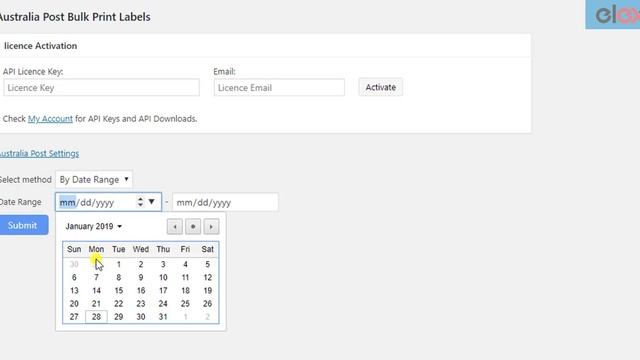The height and width of the screenshot is (360, 640).
Task: Select greyed February 2 in the calendar
Action: point(207,317)
